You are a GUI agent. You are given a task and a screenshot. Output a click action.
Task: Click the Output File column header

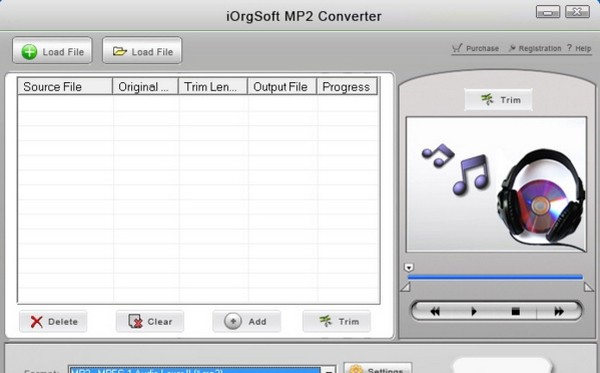pos(282,86)
